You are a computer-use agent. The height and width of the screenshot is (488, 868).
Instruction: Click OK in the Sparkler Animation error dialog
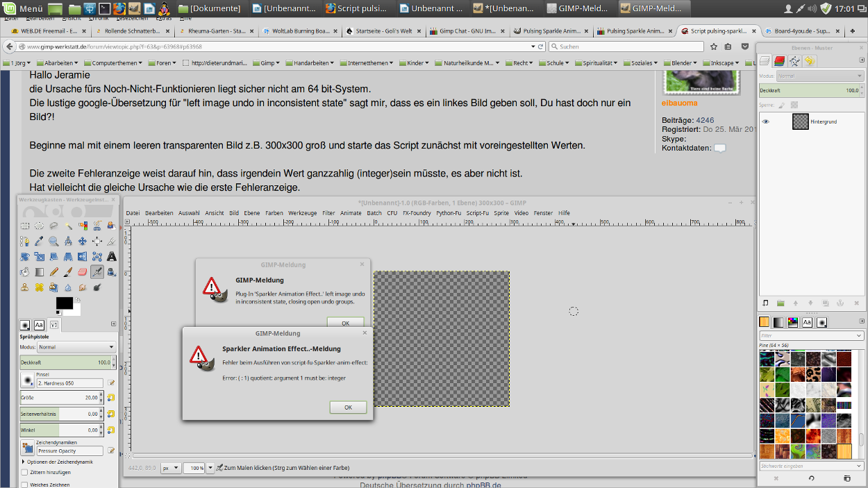(348, 407)
